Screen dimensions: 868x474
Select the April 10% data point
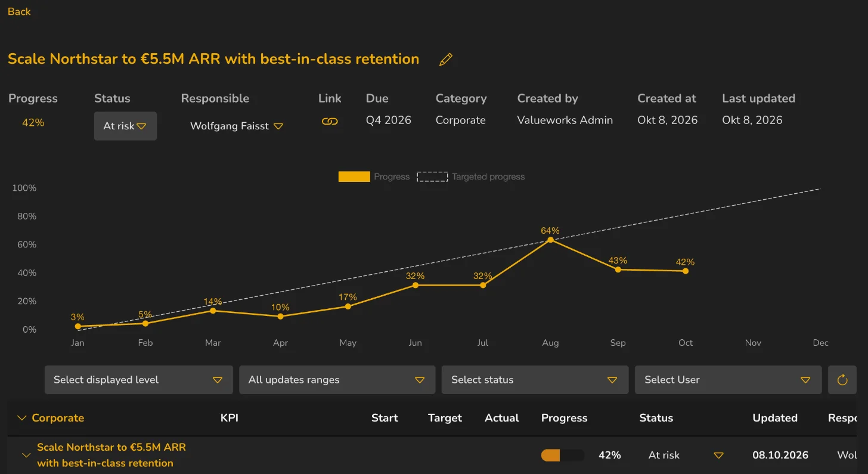coord(280,316)
